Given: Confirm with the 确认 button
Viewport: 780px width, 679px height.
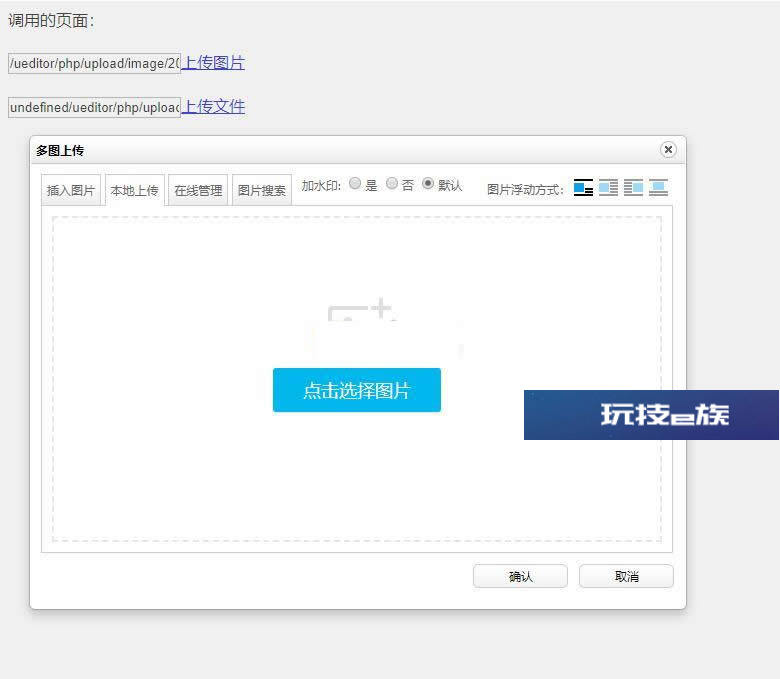Looking at the screenshot, I should [520, 576].
